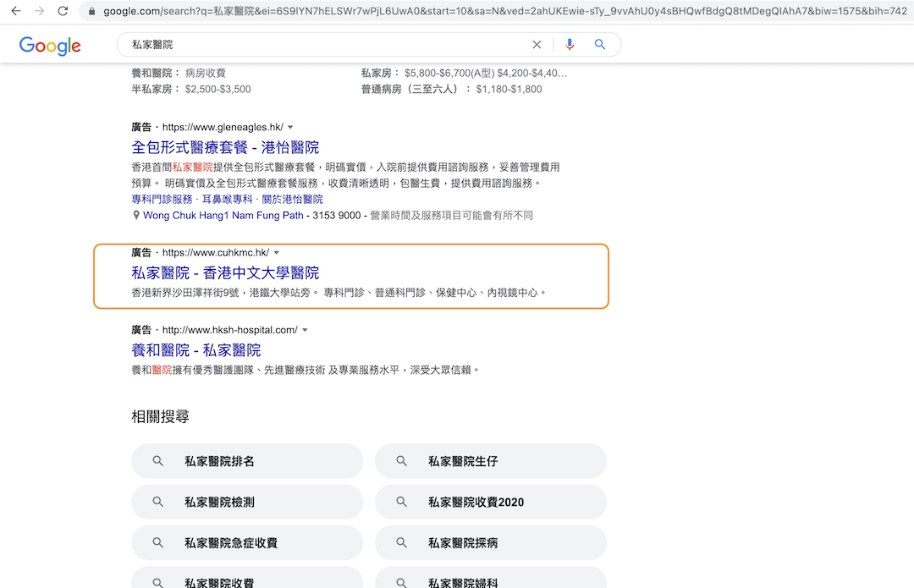Open Wong Chuk Hang1 Nam Fung Path address link

pyautogui.click(x=223, y=215)
